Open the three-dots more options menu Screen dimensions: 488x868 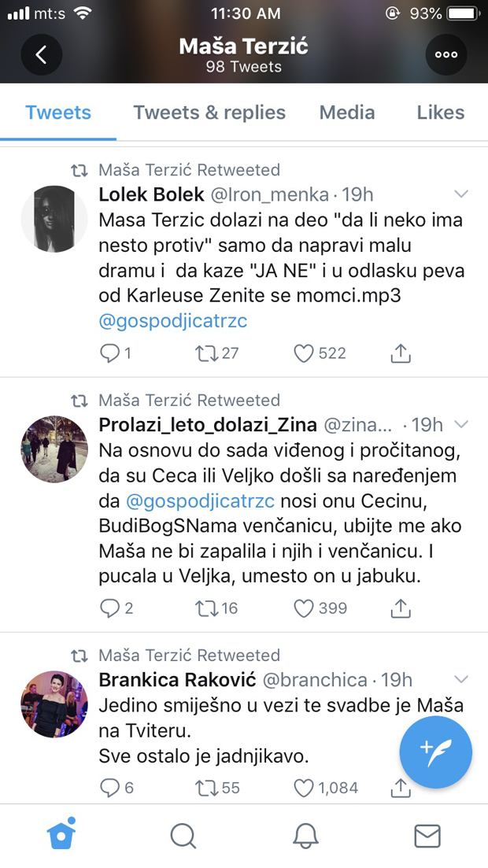445,55
